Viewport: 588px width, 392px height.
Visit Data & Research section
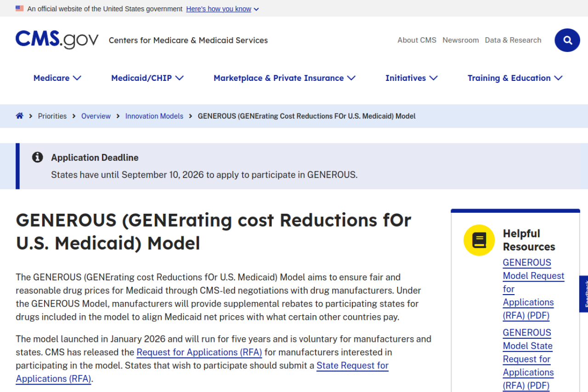pyautogui.click(x=513, y=40)
